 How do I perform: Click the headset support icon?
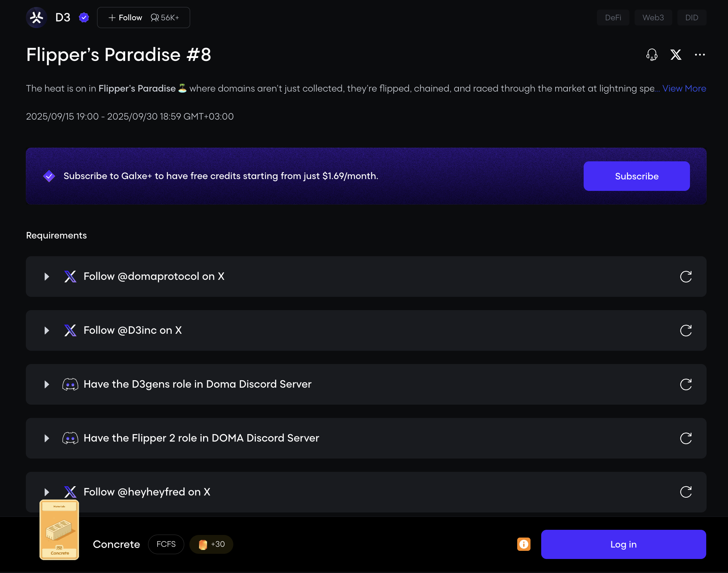(652, 55)
